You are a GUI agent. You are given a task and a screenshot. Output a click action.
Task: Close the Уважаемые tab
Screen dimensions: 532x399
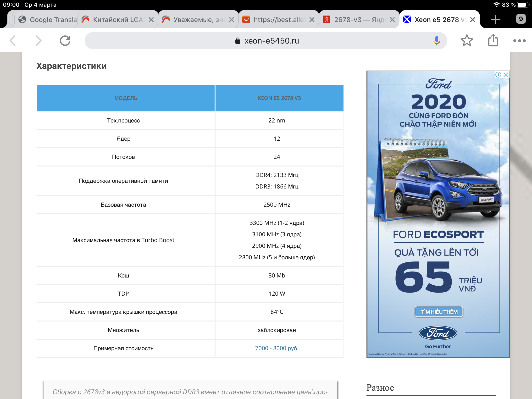coord(231,20)
